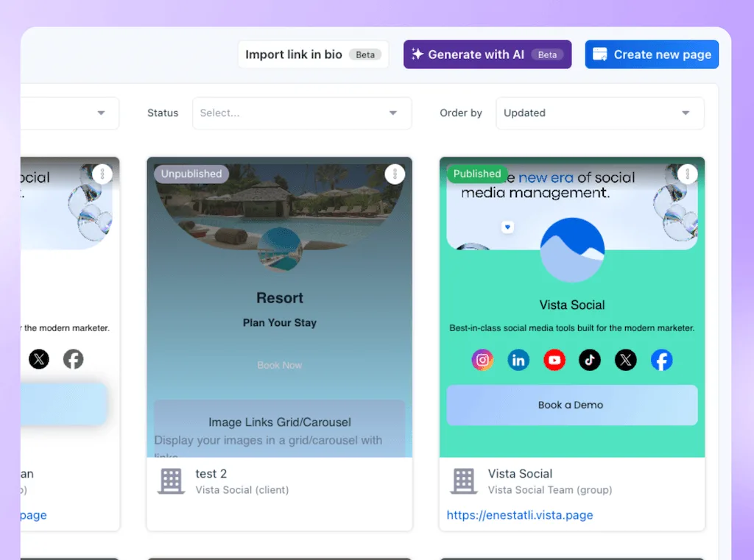The height and width of the screenshot is (560, 754).
Task: Click the Published badge on Vista Social card
Action: coord(477,174)
